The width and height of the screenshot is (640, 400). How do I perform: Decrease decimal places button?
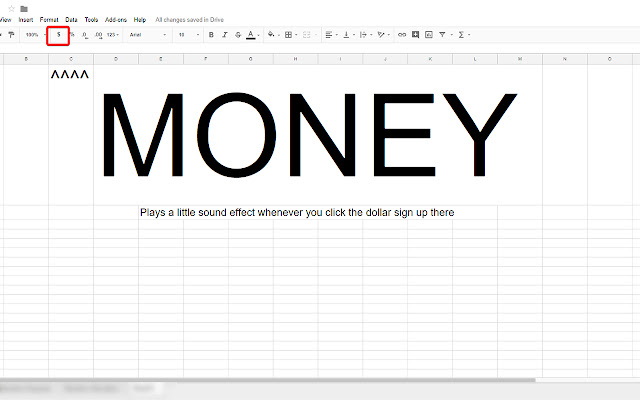84,35
